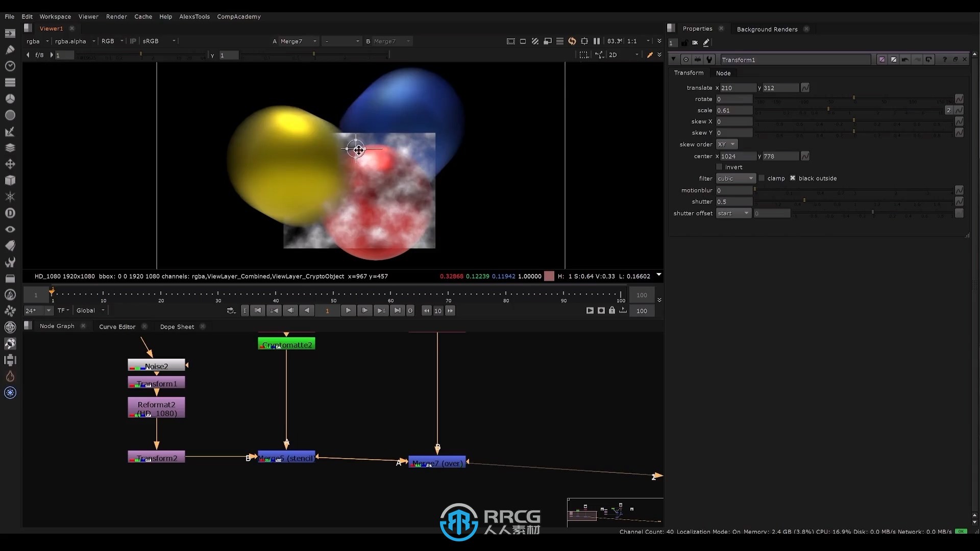Image resolution: width=980 pixels, height=551 pixels.
Task: Click the viewer color picker eyedropper icon
Action: click(x=650, y=55)
